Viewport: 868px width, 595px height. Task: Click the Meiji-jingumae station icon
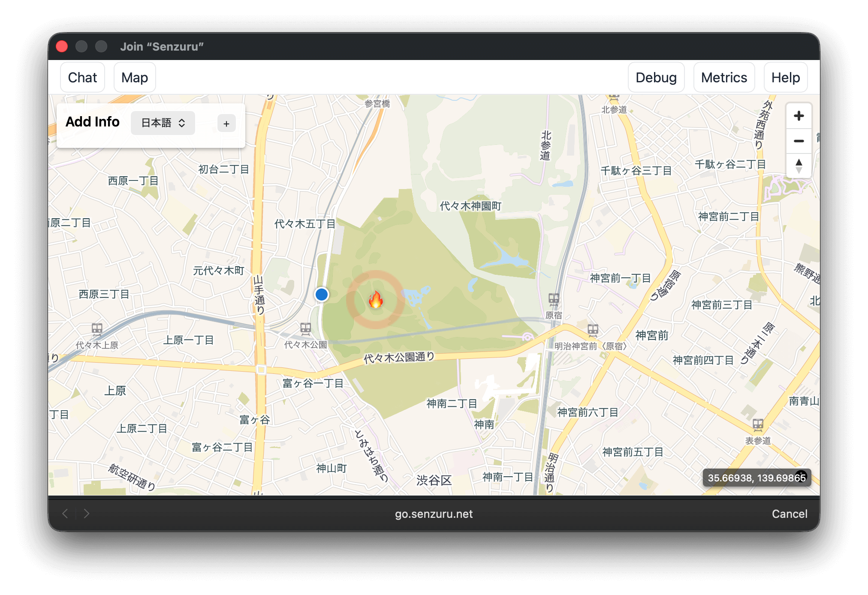pos(593,330)
